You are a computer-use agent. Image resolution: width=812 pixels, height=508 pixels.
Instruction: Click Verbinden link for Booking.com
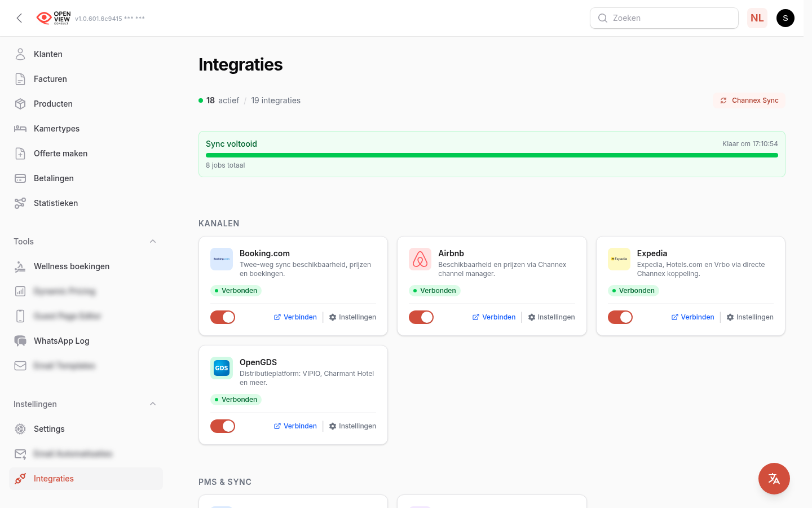(x=295, y=317)
